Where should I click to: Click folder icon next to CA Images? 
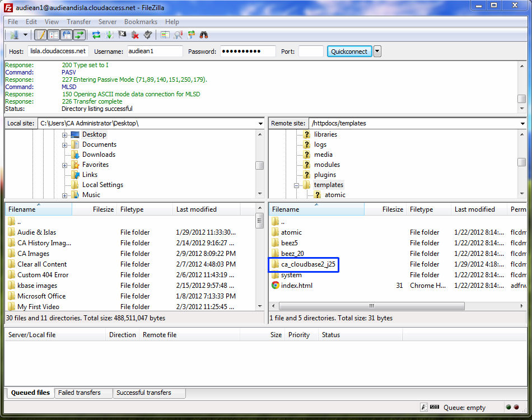[12, 254]
